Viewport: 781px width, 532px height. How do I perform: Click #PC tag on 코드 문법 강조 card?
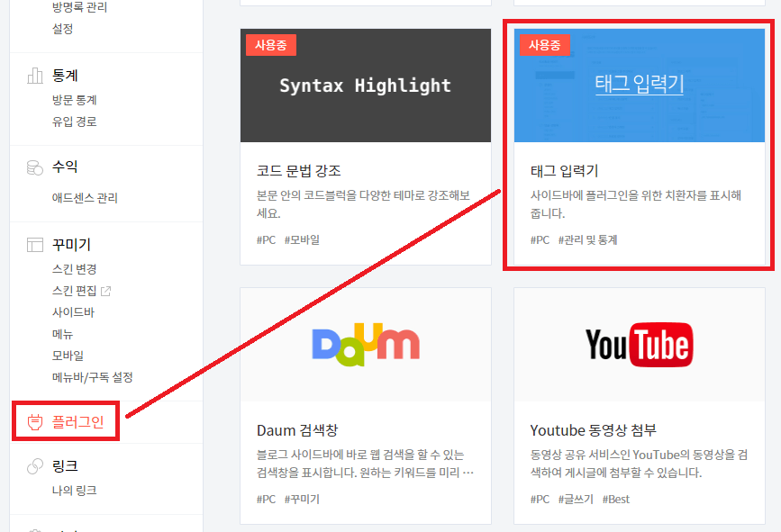click(266, 239)
